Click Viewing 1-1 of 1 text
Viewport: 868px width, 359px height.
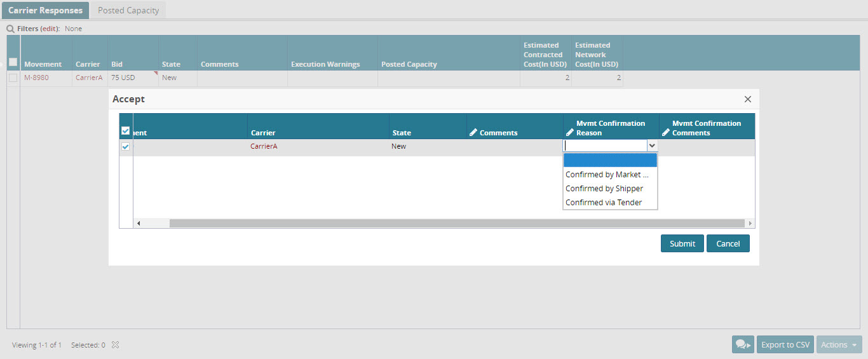click(37, 345)
